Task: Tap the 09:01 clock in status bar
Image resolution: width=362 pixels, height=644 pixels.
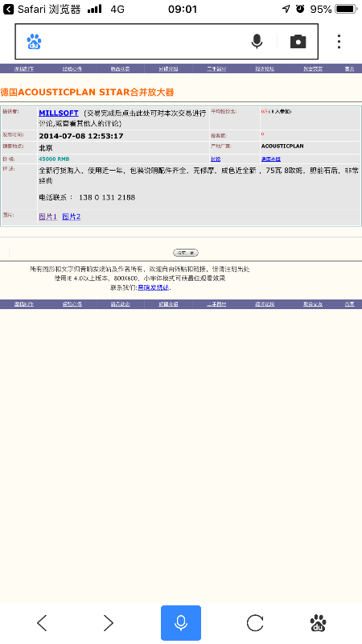Action: 183,9
